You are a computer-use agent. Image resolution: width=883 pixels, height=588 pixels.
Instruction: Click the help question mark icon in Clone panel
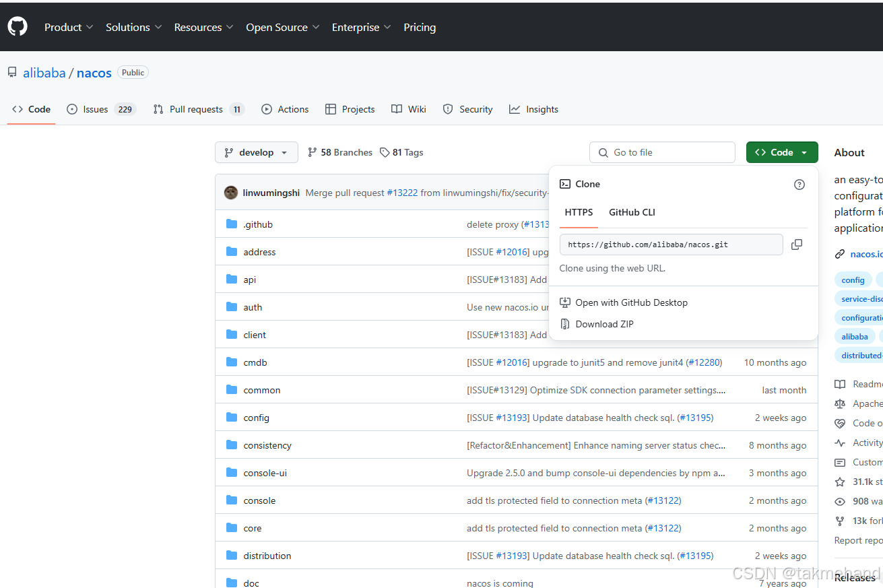click(799, 185)
